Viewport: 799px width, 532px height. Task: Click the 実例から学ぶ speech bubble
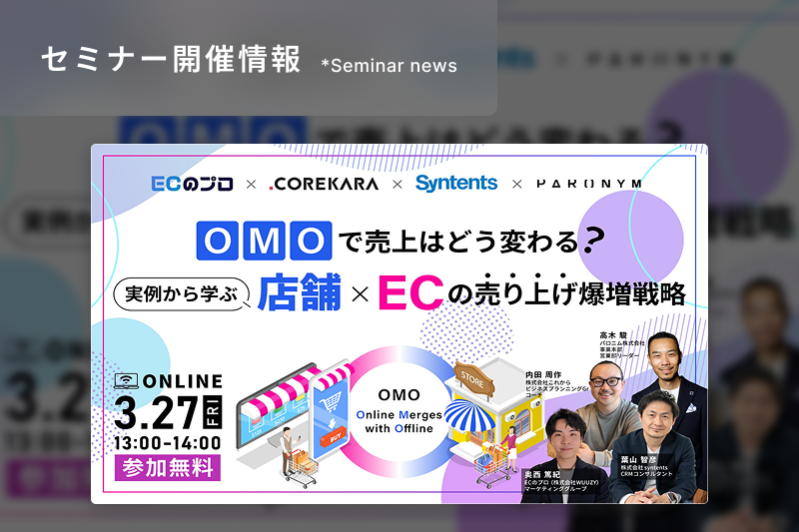click(182, 294)
